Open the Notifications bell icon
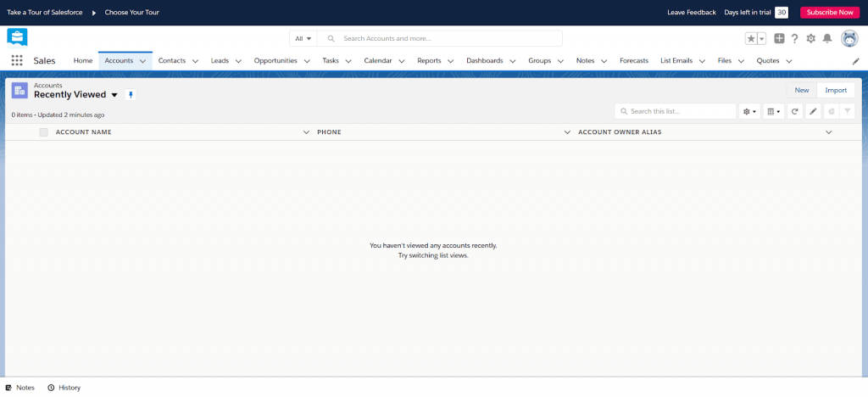The image size is (868, 397). (827, 38)
